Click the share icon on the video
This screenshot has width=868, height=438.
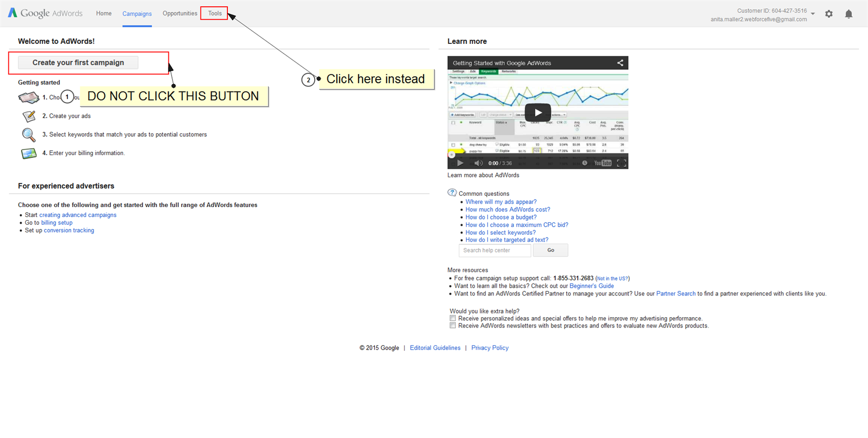coord(620,63)
